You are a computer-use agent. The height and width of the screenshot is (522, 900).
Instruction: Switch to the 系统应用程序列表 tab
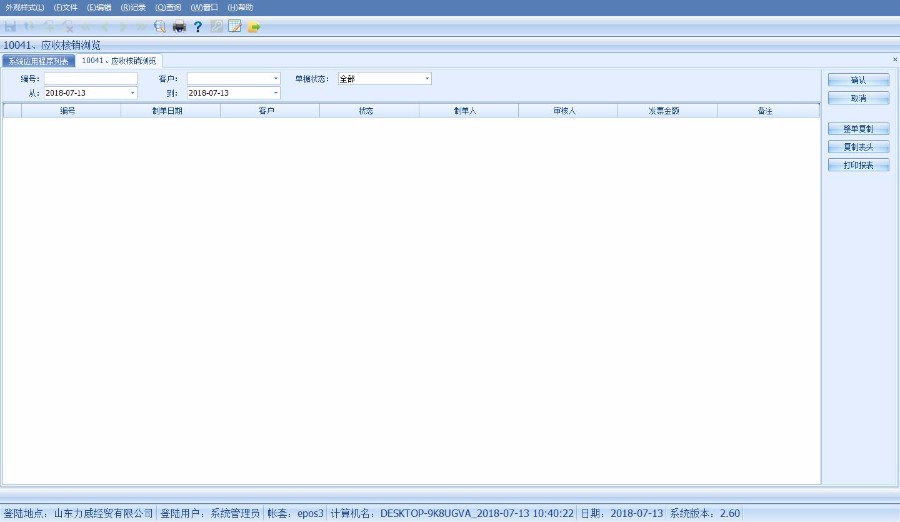[x=38, y=61]
